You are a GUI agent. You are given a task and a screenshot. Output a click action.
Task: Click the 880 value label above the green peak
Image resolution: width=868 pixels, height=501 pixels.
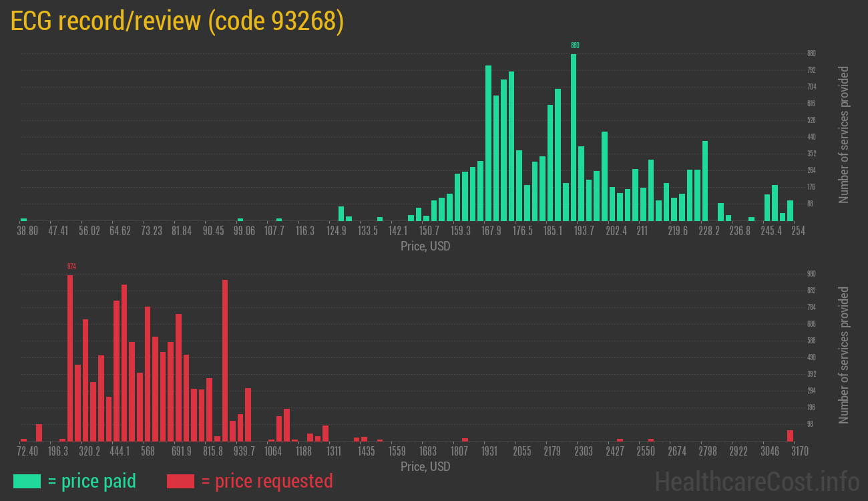[x=574, y=45]
